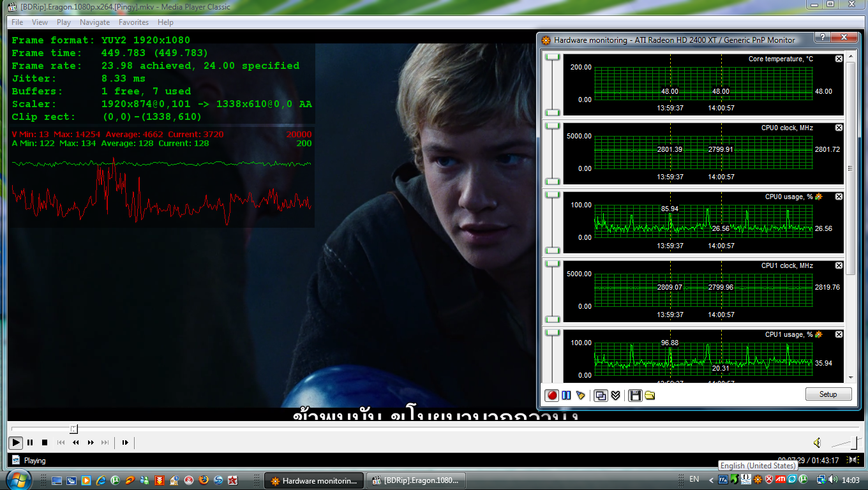The height and width of the screenshot is (490, 868).
Task: Close the CPU0 clock graph
Action: coord(839,128)
